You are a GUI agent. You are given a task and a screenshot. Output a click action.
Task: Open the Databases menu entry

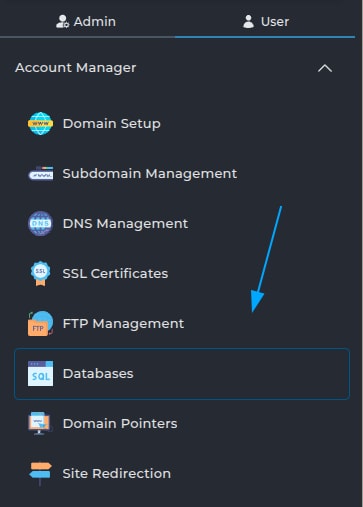point(182,374)
